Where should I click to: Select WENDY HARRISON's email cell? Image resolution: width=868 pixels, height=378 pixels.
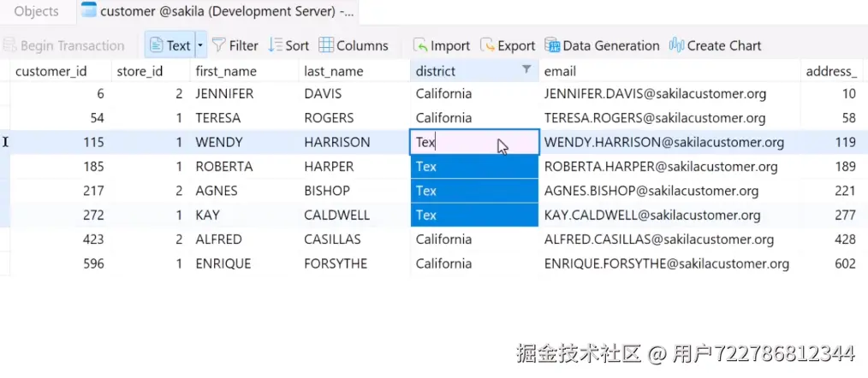(664, 142)
